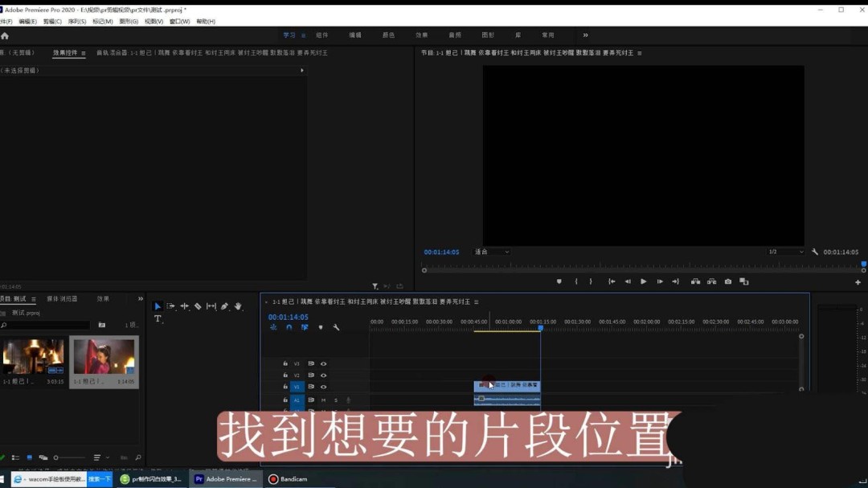The image size is (868, 488).
Task: Toggle Linked Selection in timeline
Action: point(305,327)
